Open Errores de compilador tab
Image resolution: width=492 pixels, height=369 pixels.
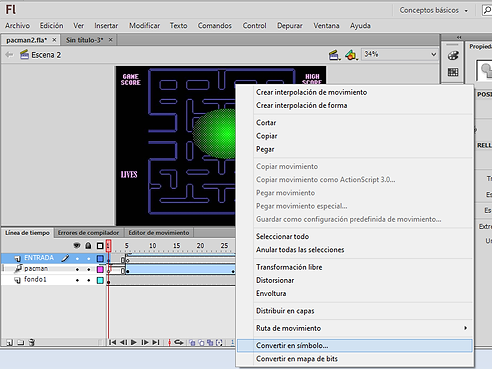88,233
